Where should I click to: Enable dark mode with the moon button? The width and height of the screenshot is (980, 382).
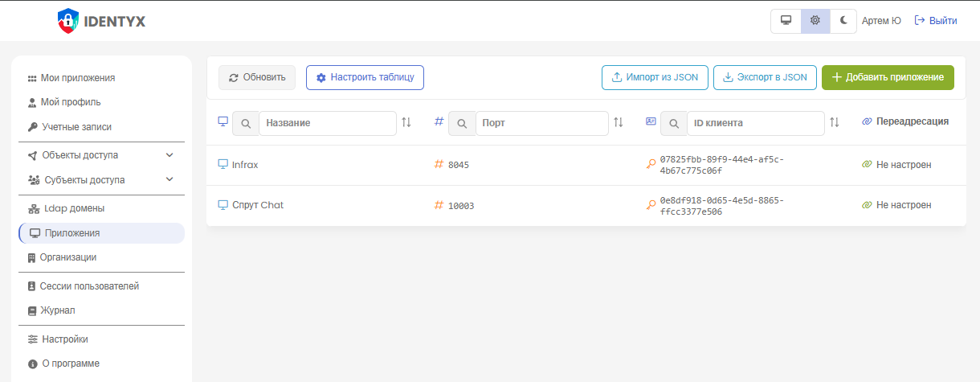pyautogui.click(x=843, y=21)
